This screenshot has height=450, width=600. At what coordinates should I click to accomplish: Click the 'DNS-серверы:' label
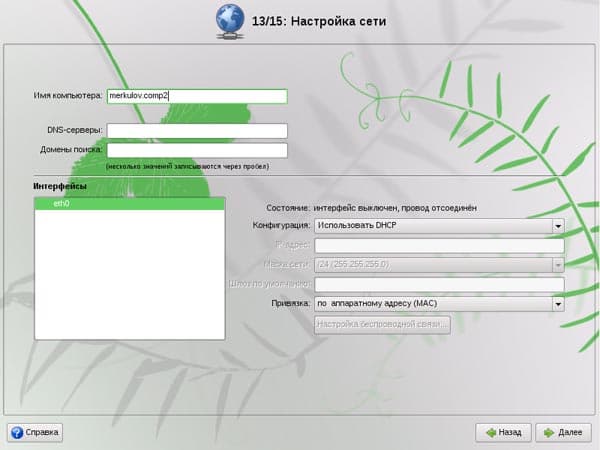tap(75, 130)
